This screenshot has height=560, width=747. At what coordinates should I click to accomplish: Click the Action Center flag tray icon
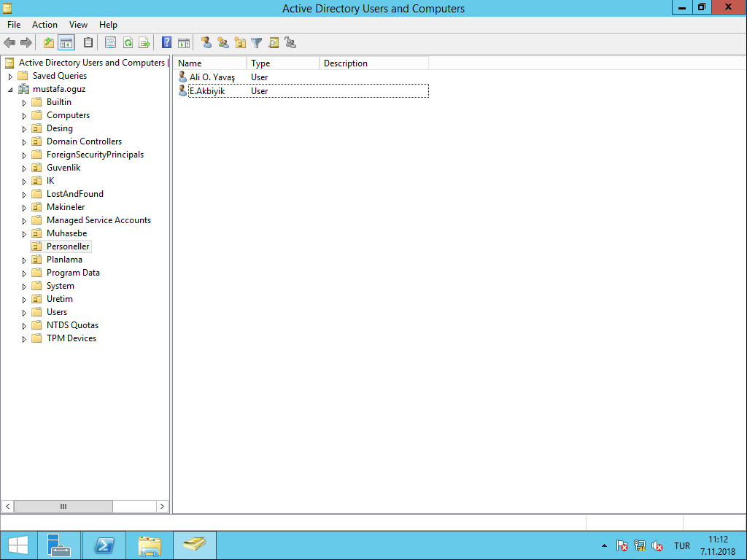click(x=622, y=545)
